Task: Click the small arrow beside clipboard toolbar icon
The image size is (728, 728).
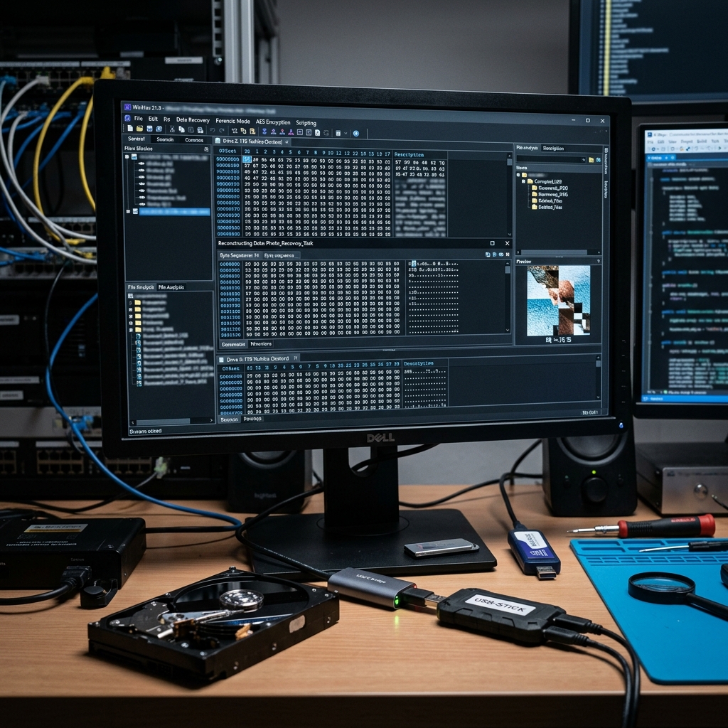Action: [x=346, y=133]
